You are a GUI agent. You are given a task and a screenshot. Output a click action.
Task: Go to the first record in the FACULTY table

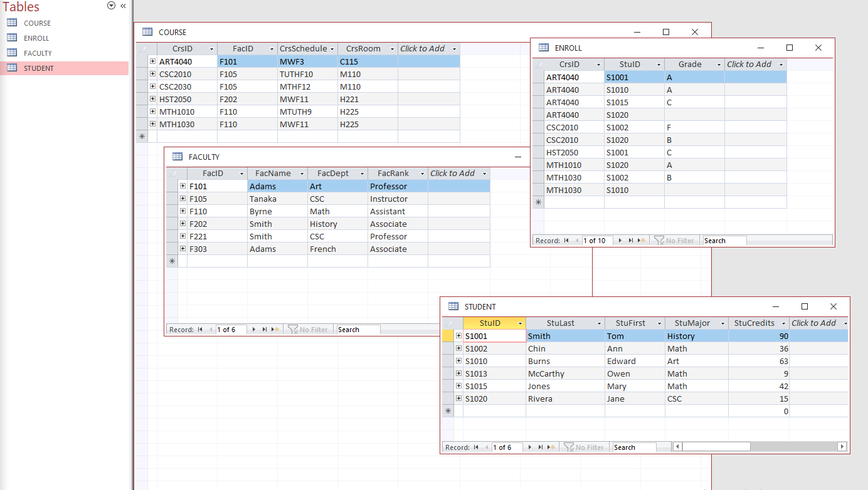click(x=201, y=328)
